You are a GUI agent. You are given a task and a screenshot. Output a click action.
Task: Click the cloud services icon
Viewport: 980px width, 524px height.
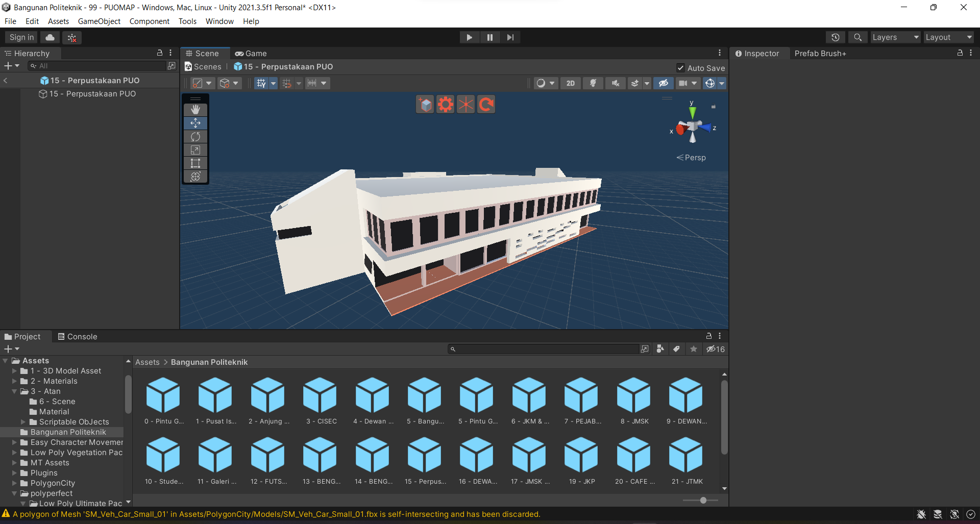[50, 37]
